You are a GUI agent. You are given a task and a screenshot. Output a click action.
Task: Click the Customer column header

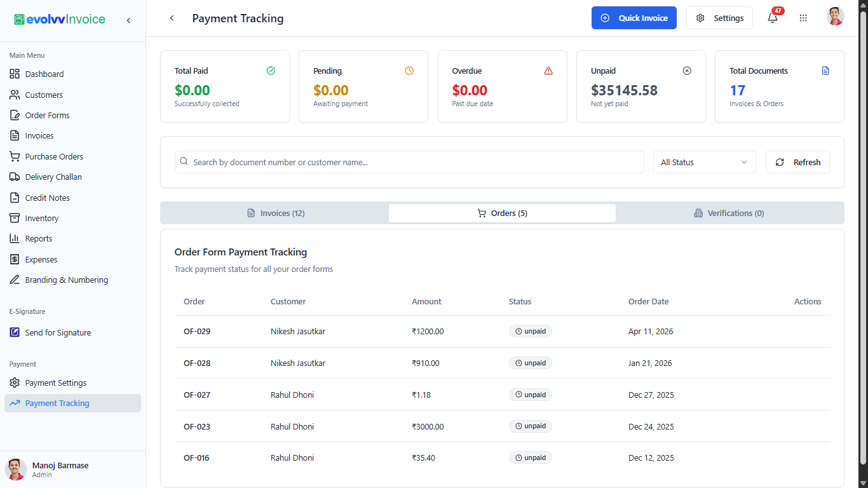[x=288, y=302]
